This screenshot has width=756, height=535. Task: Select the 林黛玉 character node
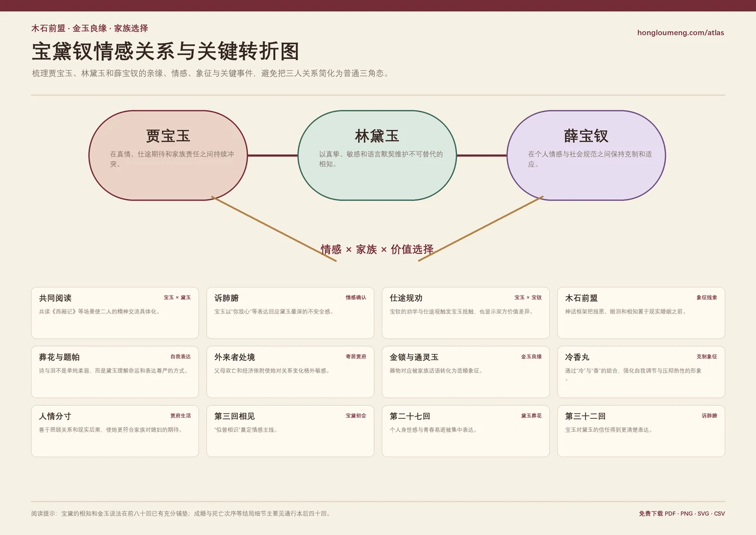pyautogui.click(x=377, y=156)
